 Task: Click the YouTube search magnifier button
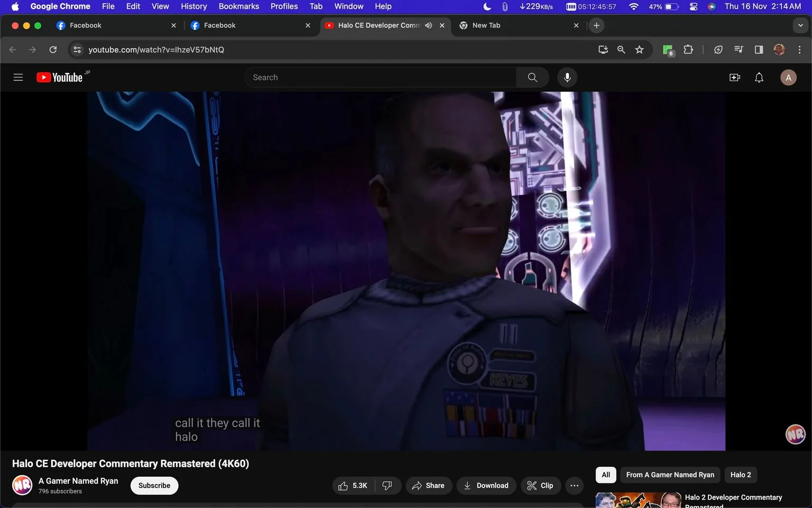pyautogui.click(x=532, y=77)
